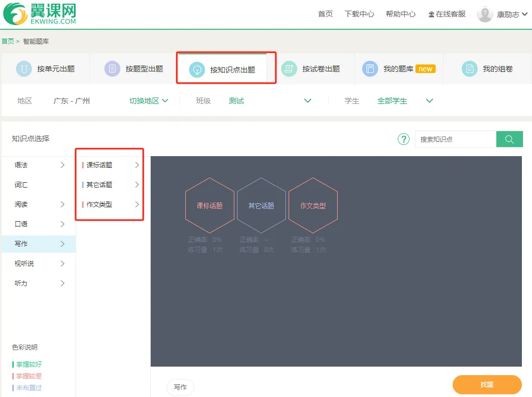Viewport: 532px width, 397px height.
Task: Click the 广东 - 广州 region text
Action: (71, 101)
